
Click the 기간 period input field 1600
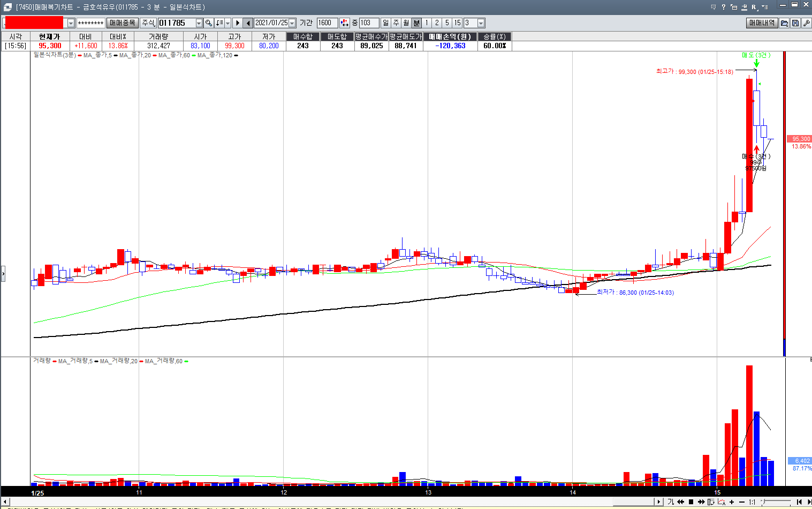click(x=327, y=23)
